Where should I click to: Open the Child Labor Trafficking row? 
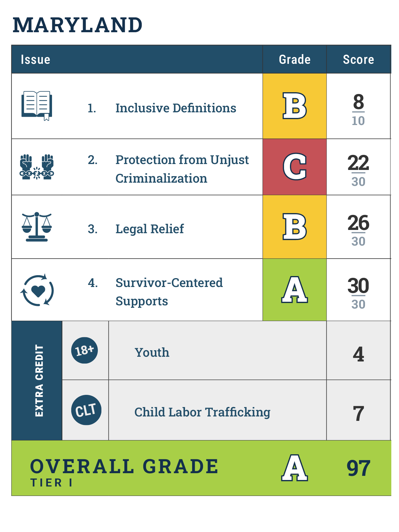click(202, 412)
